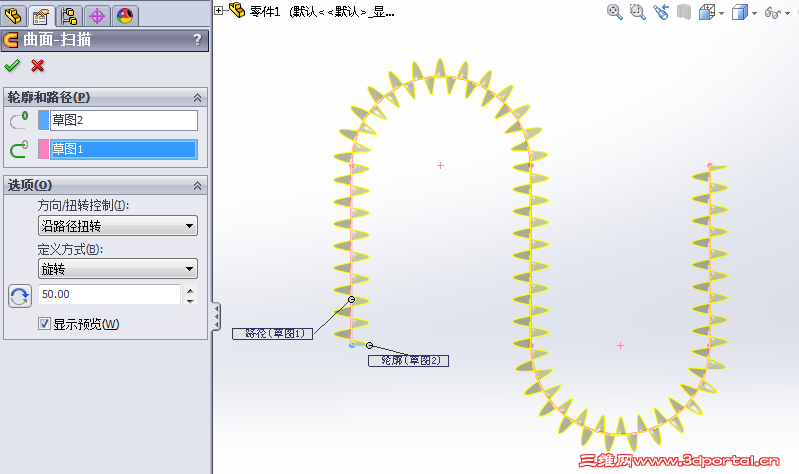The image size is (799, 474).
Task: Open help for 曲面-扫描
Action: point(198,39)
